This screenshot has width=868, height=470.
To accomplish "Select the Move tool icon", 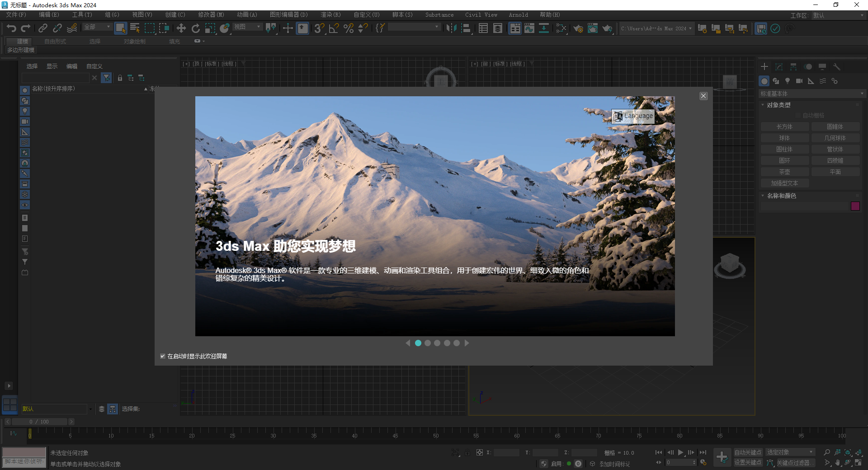I will (181, 28).
